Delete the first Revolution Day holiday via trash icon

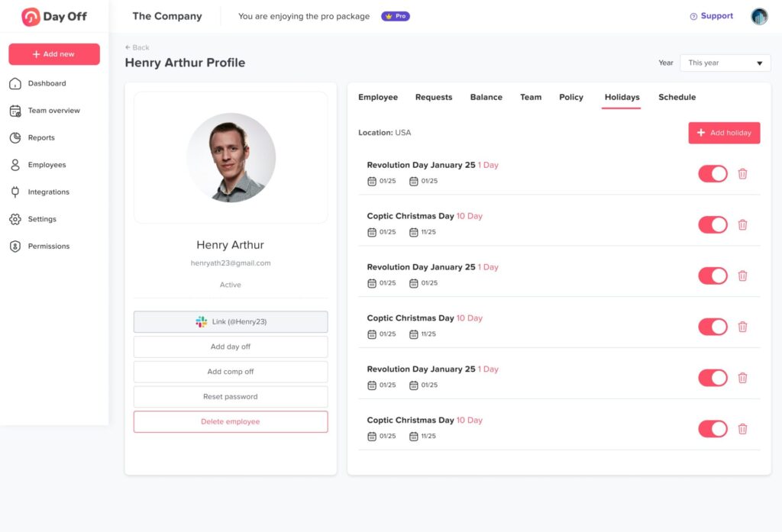click(x=742, y=174)
